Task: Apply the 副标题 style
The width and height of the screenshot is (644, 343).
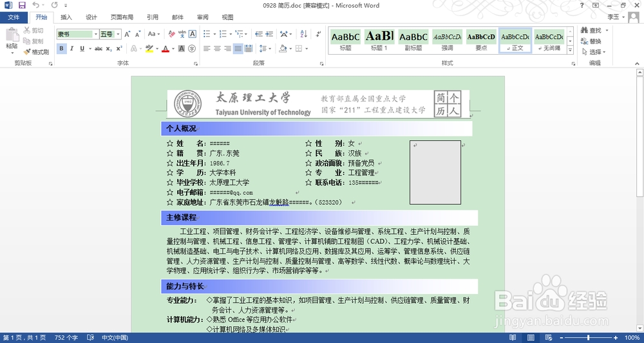Action: pyautogui.click(x=413, y=40)
